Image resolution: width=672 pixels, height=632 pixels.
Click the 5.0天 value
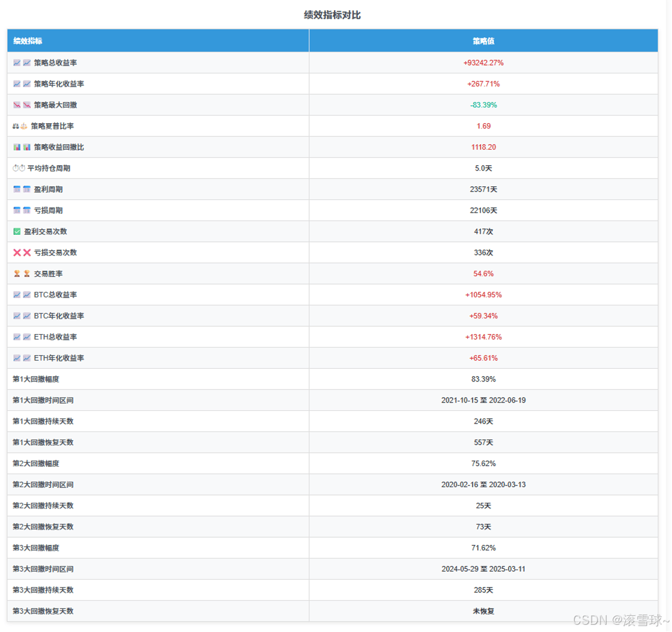(483, 168)
